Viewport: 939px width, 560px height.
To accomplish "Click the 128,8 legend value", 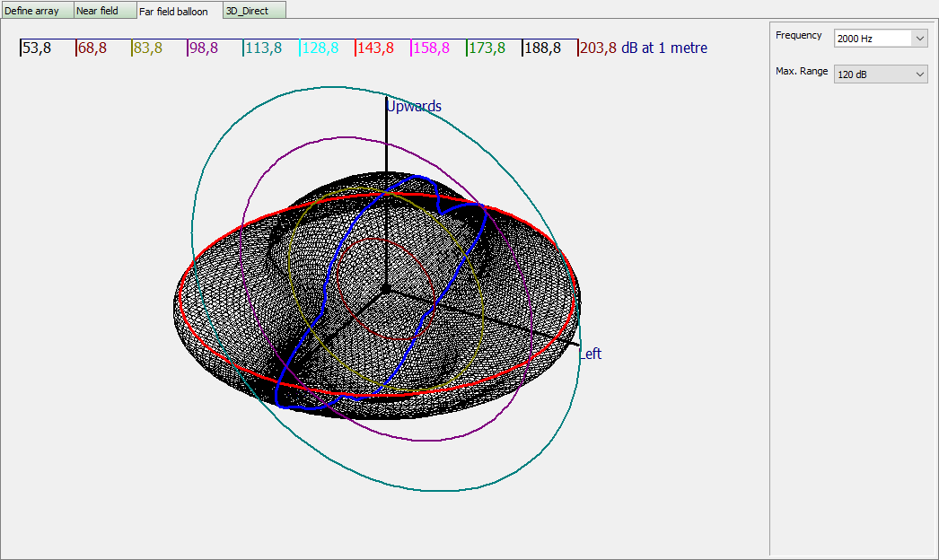I will (320, 48).
